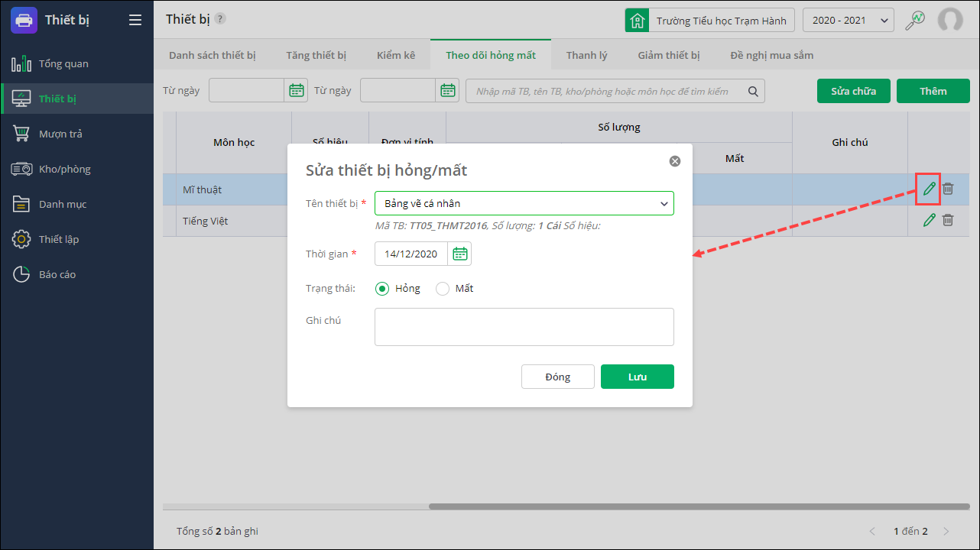Click the Mĩ thuật table cell

(x=234, y=189)
